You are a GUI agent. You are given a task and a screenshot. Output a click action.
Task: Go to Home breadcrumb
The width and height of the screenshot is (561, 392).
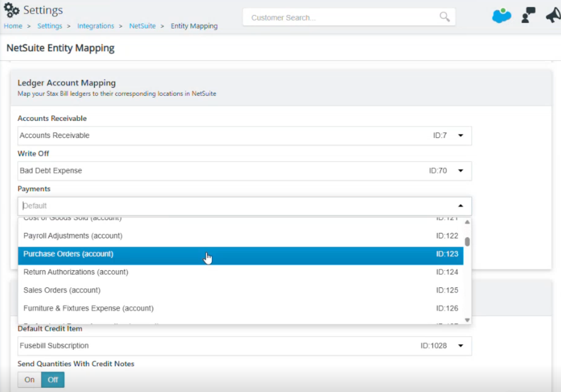coord(13,26)
